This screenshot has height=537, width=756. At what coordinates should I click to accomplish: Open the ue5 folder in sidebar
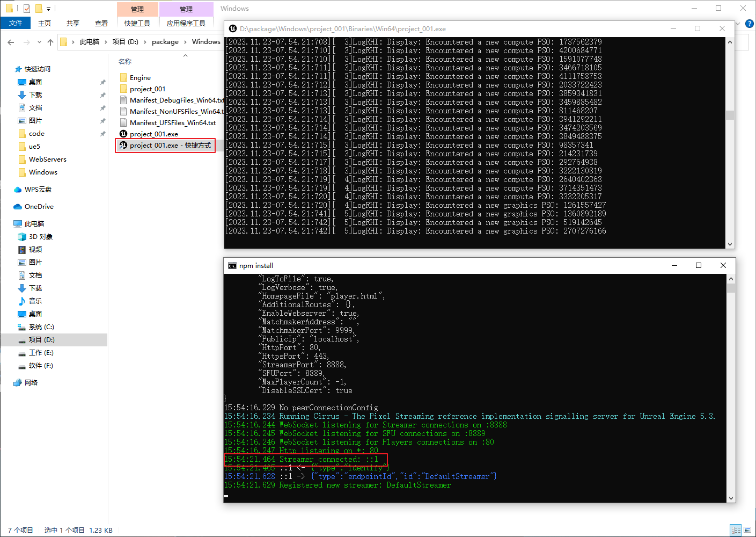[x=34, y=147]
